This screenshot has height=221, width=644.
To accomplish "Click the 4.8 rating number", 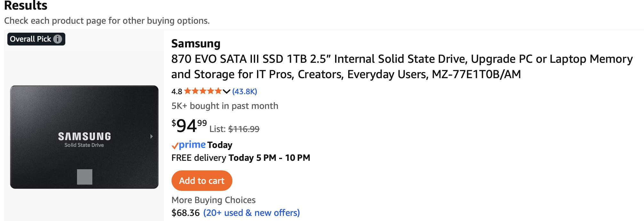I will [x=176, y=92].
